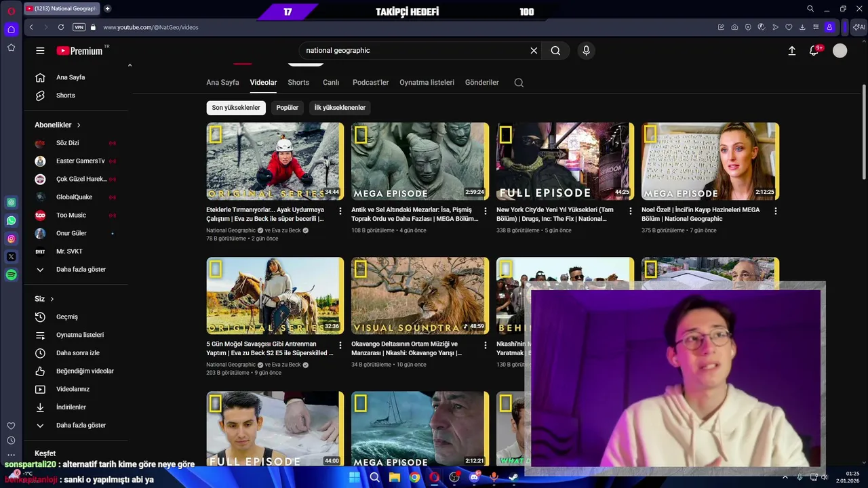
Task: Open the lion Visual Soundtrack thumbnail
Action: point(420,296)
